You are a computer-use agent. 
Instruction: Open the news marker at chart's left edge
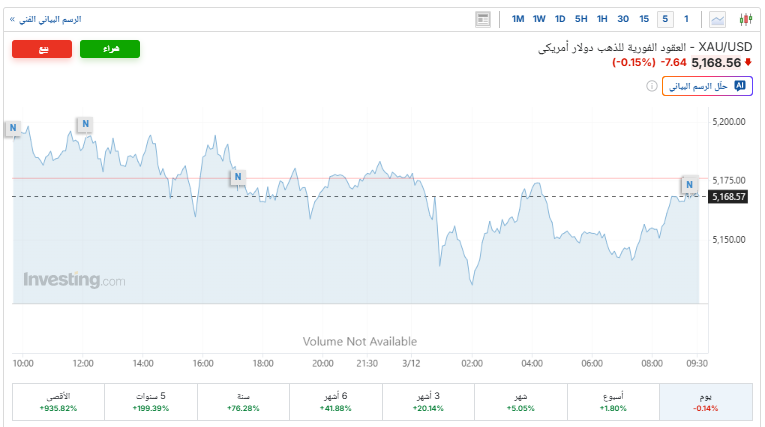pyautogui.click(x=12, y=127)
